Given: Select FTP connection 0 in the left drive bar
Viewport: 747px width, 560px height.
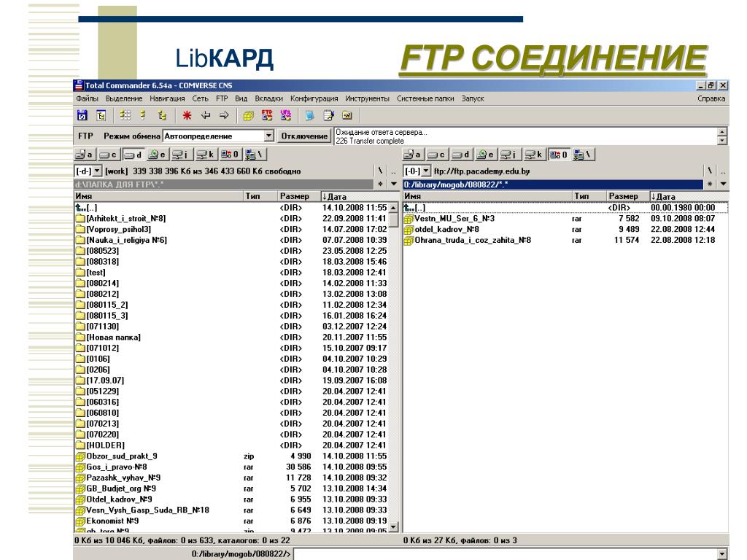Looking at the screenshot, I should coord(230,155).
